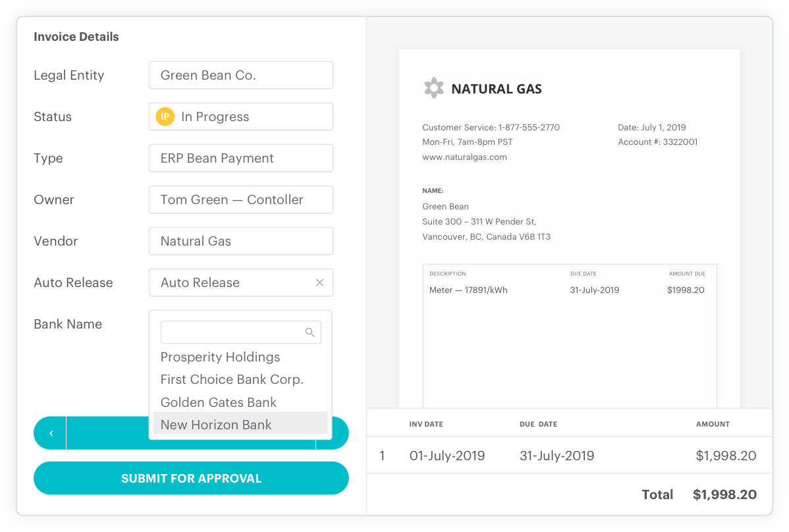
Task: Pick Golden Gates Bank from the dropdown
Action: 217,402
